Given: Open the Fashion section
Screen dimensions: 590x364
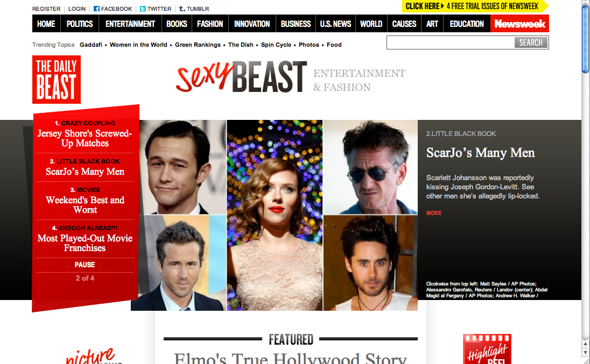Looking at the screenshot, I should (210, 24).
